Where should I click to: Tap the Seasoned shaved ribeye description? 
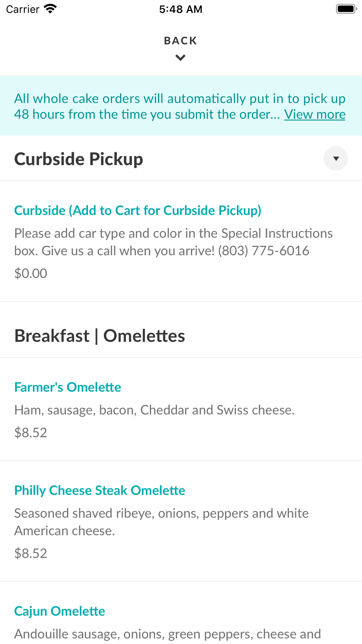[161, 522]
